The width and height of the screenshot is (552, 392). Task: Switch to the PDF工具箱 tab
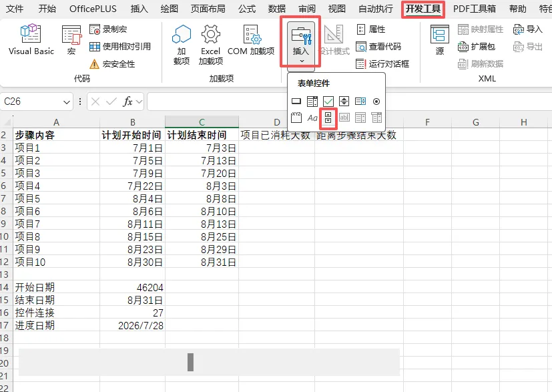coord(474,9)
